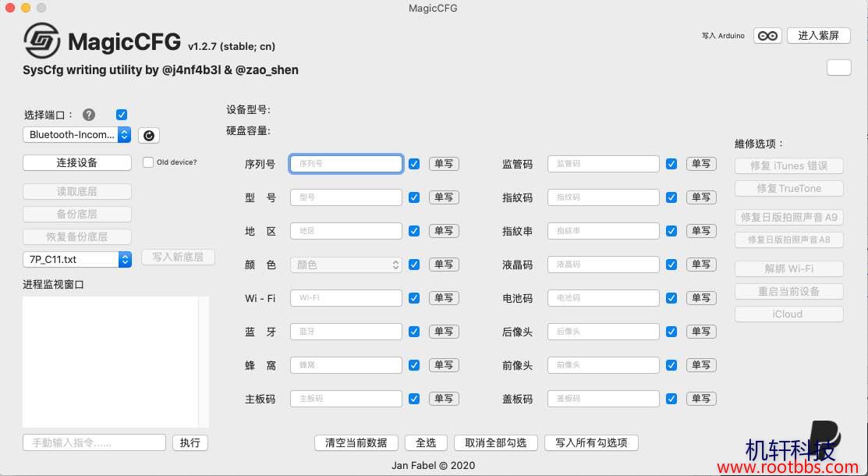Toggle the 主板码 row checkbox

point(414,399)
